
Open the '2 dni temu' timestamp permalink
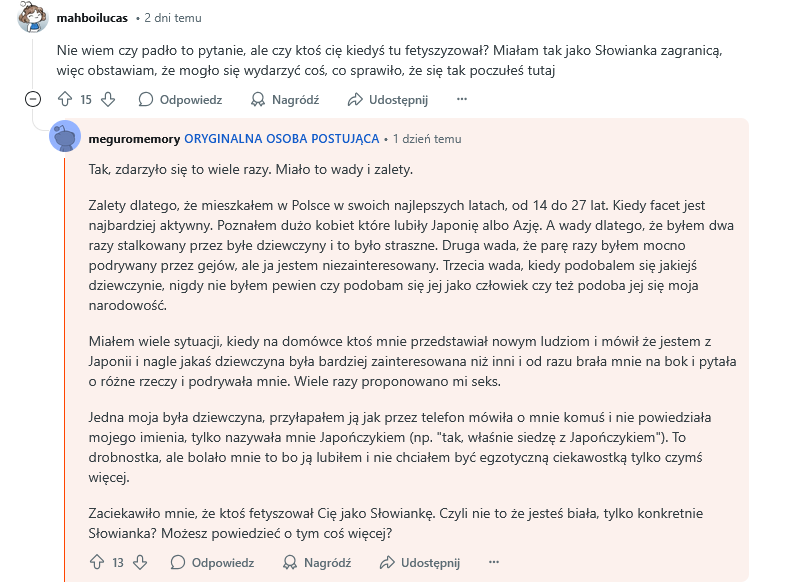(x=173, y=18)
